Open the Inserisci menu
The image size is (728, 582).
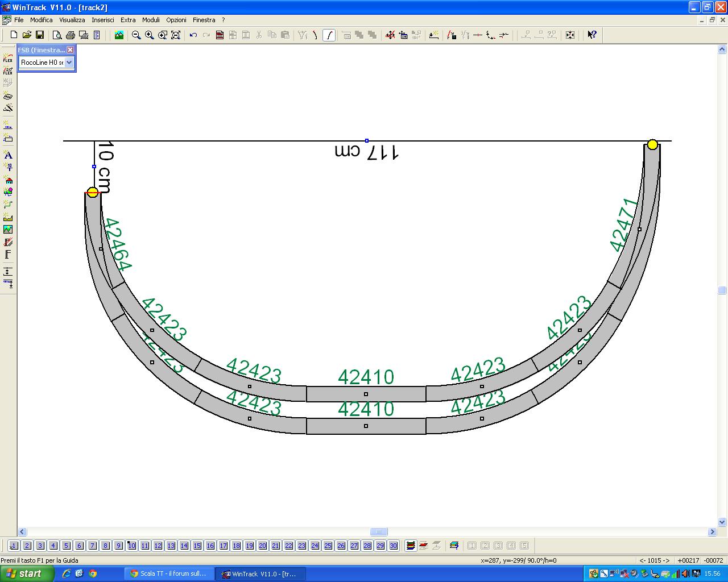tap(103, 20)
